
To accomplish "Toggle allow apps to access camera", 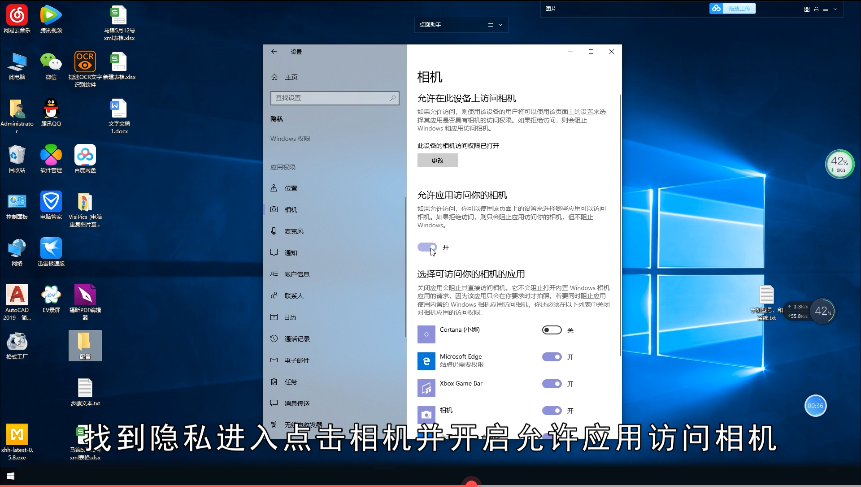I will point(427,248).
